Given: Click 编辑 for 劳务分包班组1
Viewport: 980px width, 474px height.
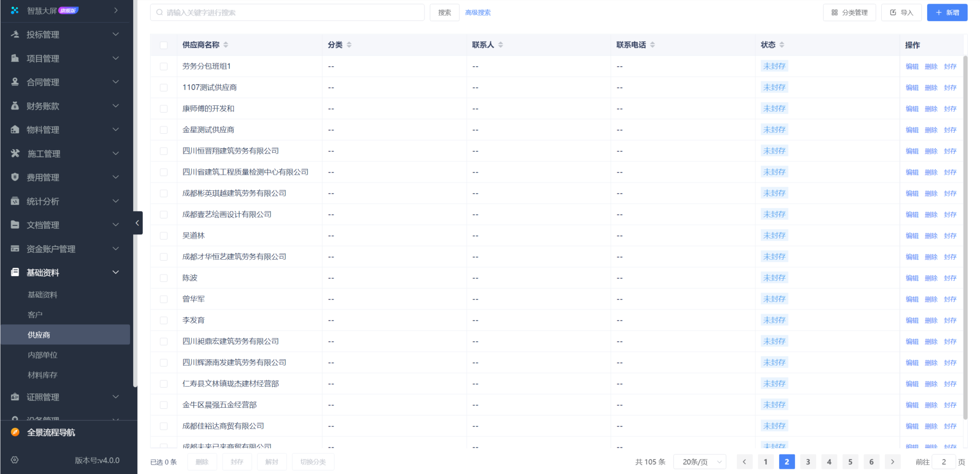Looking at the screenshot, I should pyautogui.click(x=912, y=67).
